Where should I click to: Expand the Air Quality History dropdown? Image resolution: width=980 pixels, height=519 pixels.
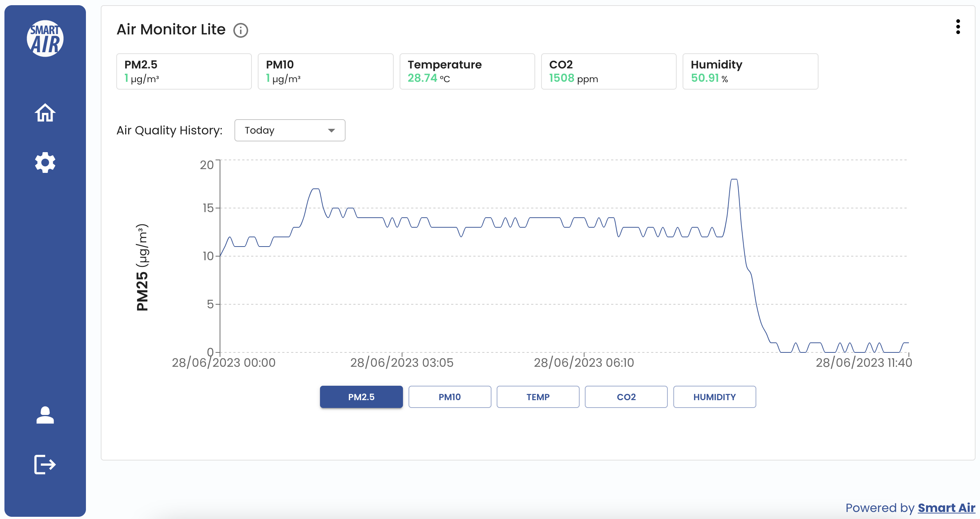click(290, 130)
